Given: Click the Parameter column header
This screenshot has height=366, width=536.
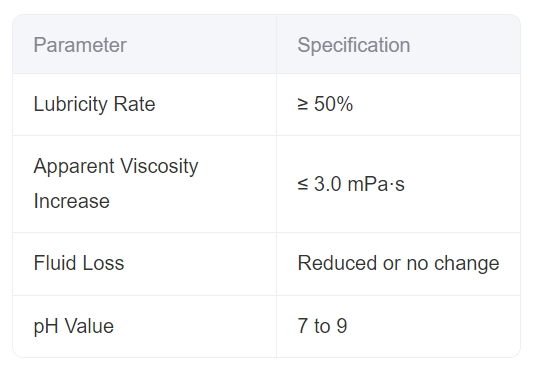Looking at the screenshot, I should (x=80, y=45).
